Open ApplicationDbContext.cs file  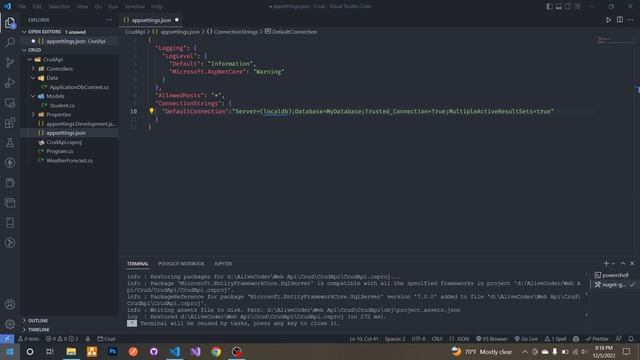coord(79,87)
